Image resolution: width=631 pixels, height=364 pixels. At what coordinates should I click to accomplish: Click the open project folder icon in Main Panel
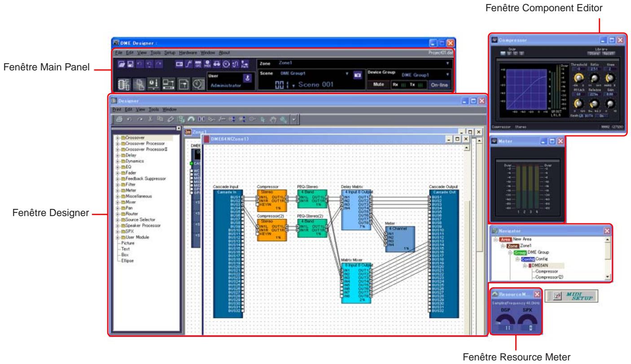tap(121, 64)
